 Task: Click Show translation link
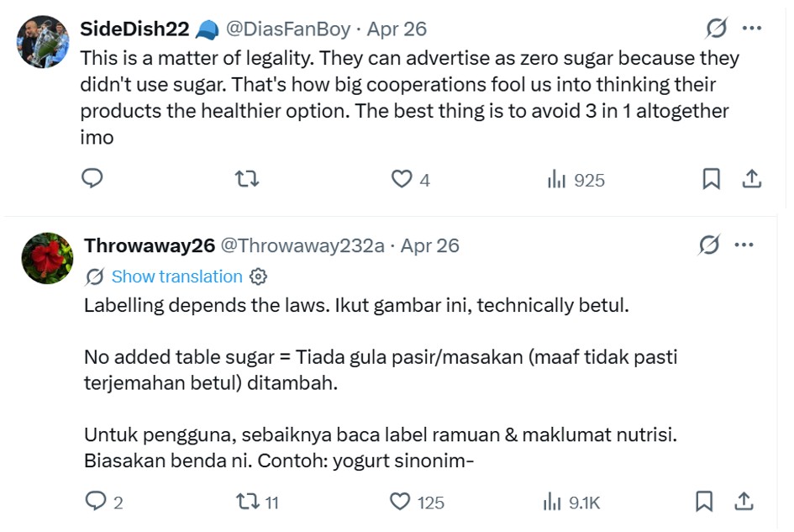click(176, 277)
